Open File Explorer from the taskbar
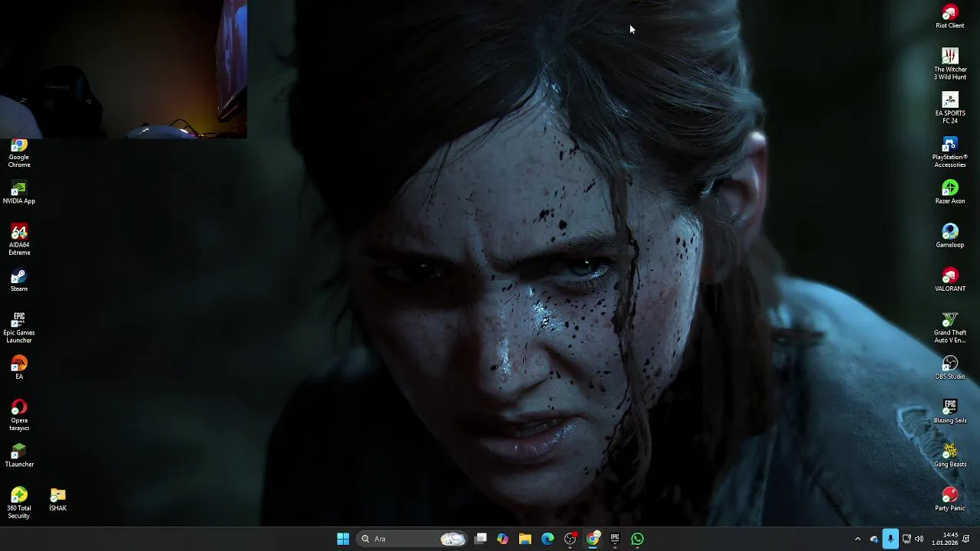980x551 pixels. tap(525, 539)
